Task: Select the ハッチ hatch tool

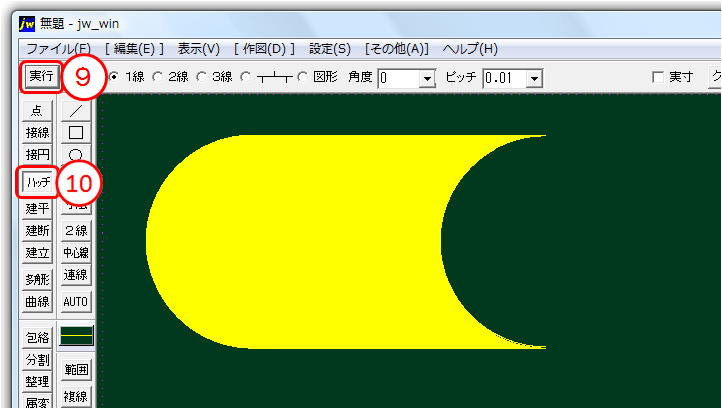Action: [38, 182]
